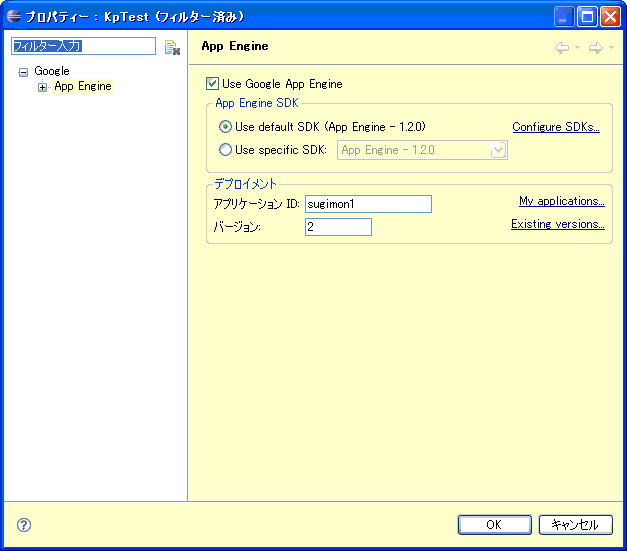This screenshot has width=627, height=551.
Task: Open the Configure SDKs... link
Action: [556, 127]
